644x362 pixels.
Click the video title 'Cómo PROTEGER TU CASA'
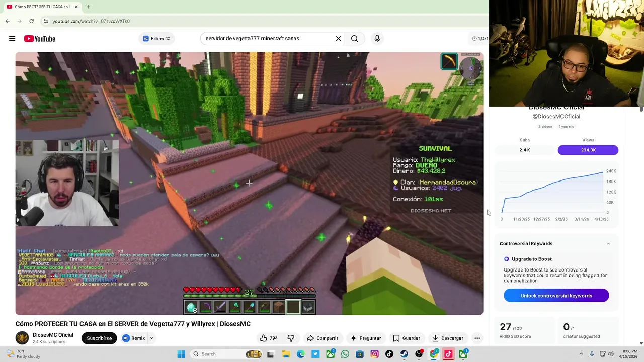pyautogui.click(x=133, y=324)
